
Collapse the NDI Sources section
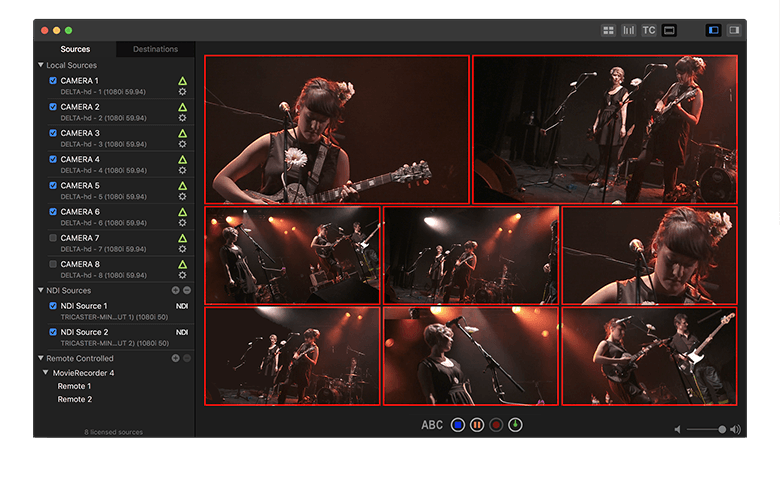click(41, 290)
